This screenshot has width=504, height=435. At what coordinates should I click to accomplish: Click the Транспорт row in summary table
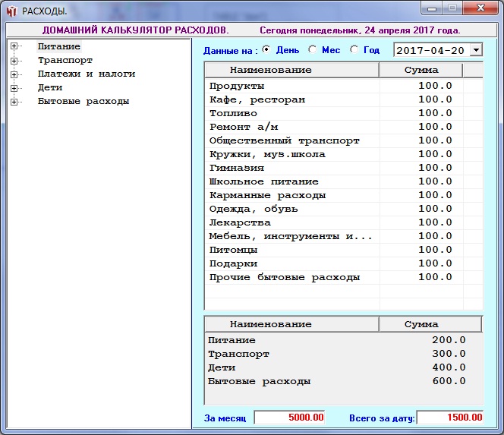[343, 354]
